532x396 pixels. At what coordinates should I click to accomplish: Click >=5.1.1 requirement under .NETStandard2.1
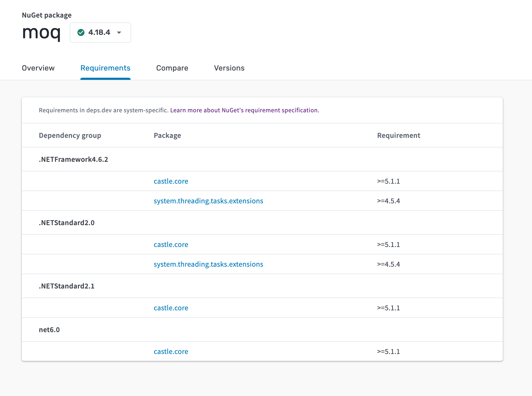tap(388, 308)
